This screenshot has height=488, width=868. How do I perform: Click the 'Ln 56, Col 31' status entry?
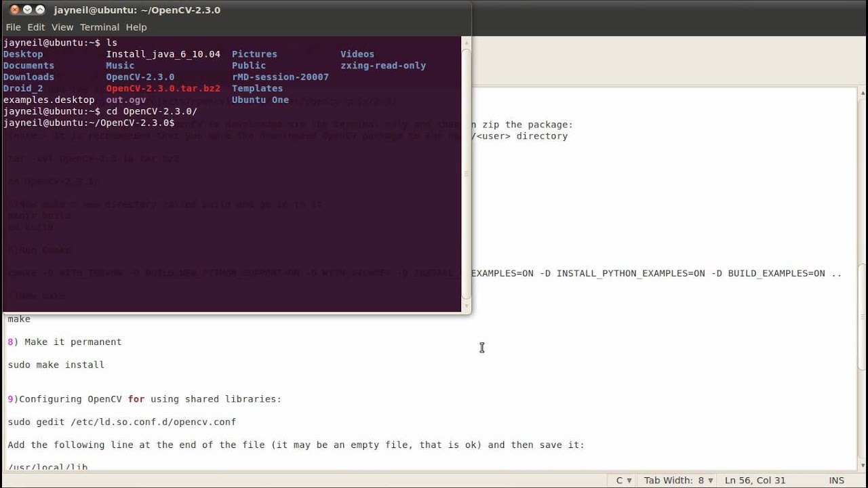coord(755,481)
